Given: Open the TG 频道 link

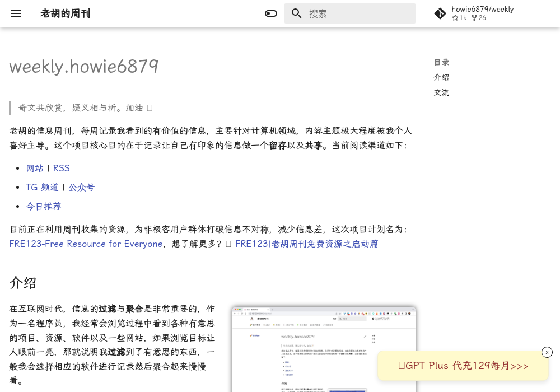Looking at the screenshot, I should (x=42, y=187).
